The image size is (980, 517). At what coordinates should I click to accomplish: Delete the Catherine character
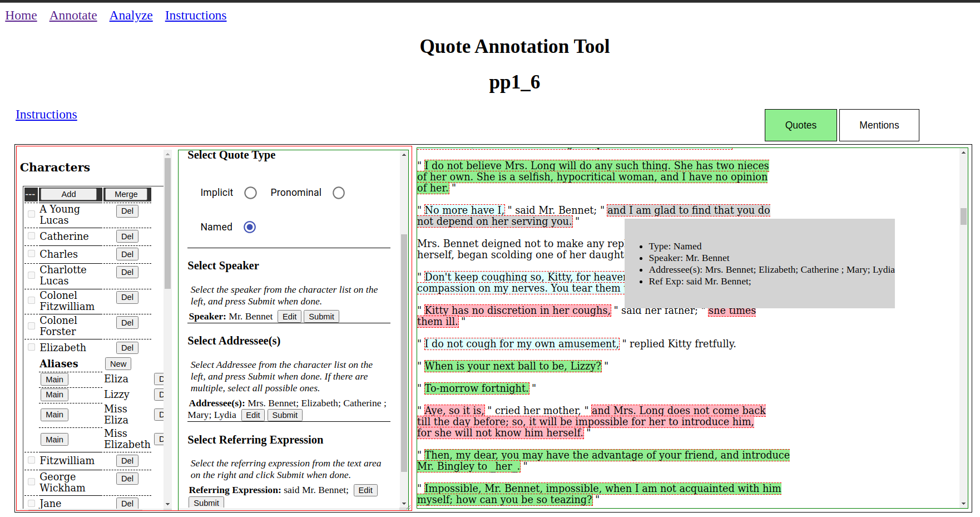click(x=127, y=237)
